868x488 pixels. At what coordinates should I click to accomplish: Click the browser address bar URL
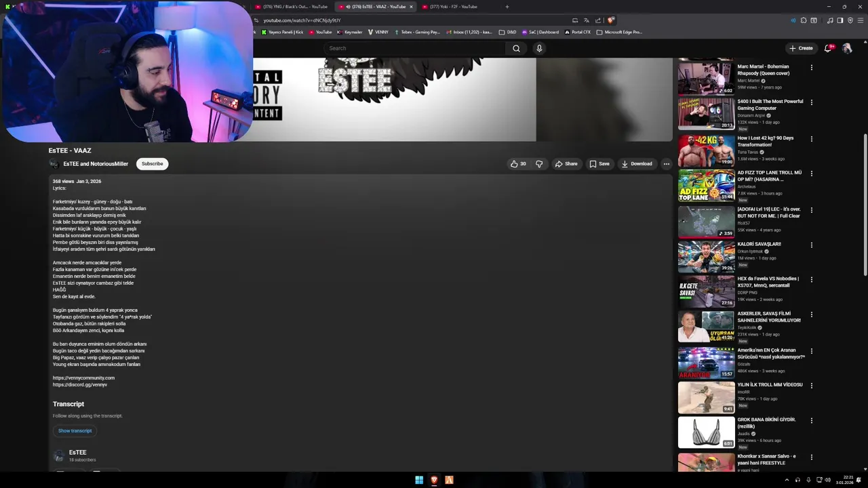pyautogui.click(x=302, y=20)
